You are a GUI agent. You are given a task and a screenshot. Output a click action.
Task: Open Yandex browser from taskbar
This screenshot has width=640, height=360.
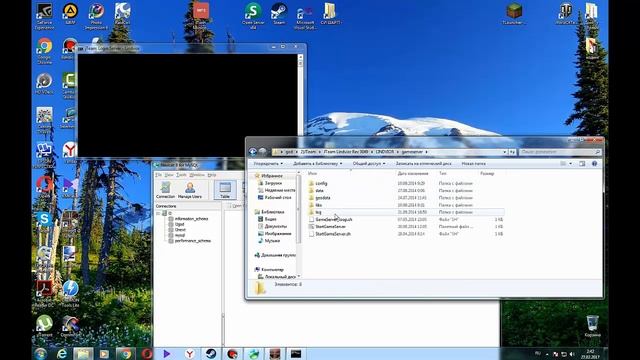click(189, 353)
